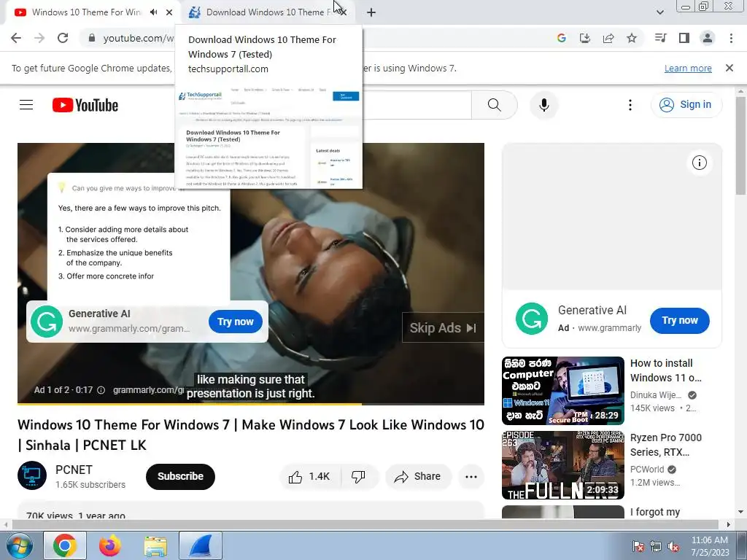Screen dimensions: 747x560
Task: Subscribe to the PCNET channel
Action: click(x=181, y=477)
